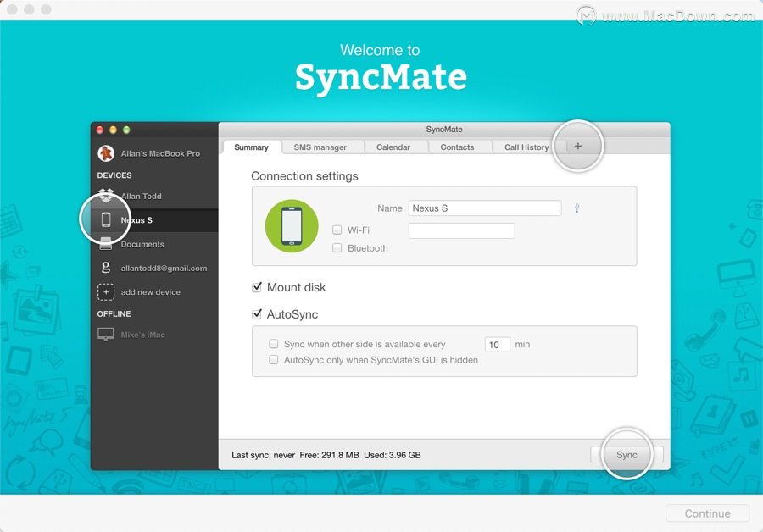The image size is (763, 532).
Task: Click Allan's MacBook Pro avatar icon
Action: coord(106,153)
